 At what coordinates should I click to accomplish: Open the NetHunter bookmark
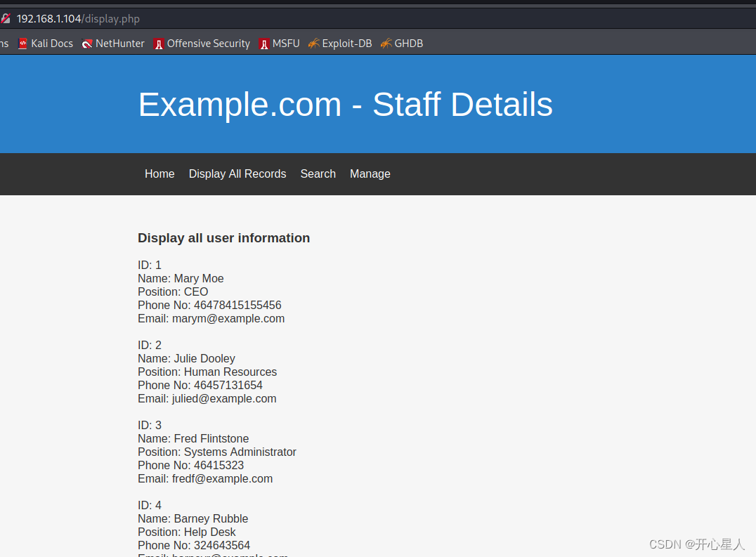[x=113, y=44]
